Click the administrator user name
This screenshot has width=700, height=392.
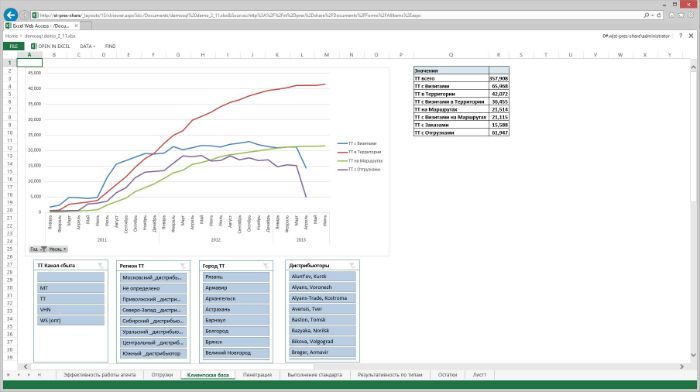tap(636, 36)
